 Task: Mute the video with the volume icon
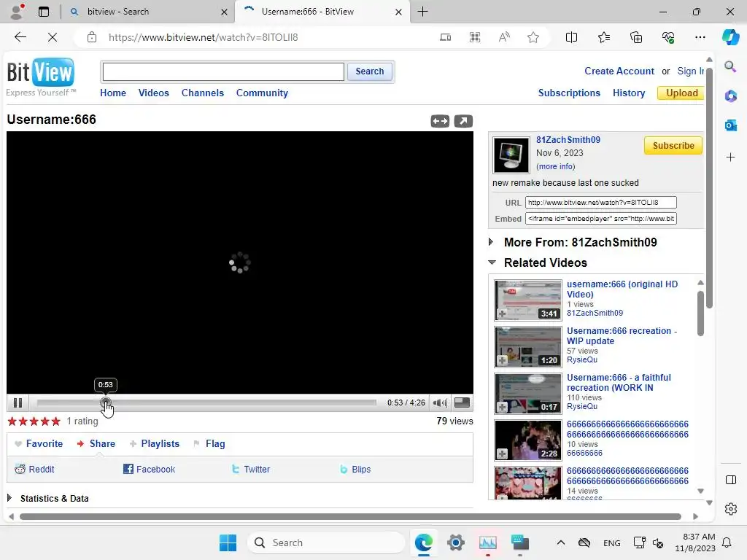coord(440,402)
